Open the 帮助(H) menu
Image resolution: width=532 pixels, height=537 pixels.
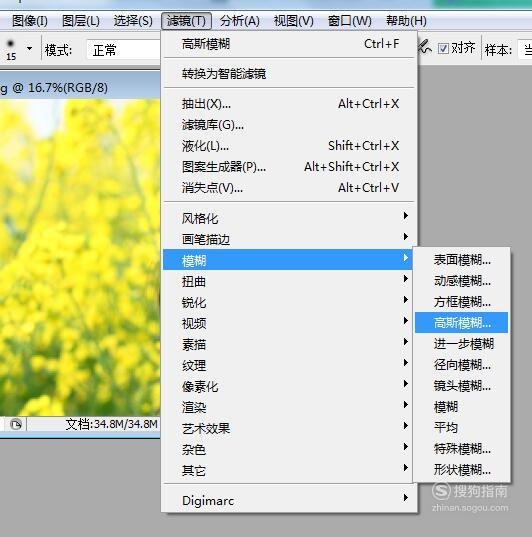(406, 21)
